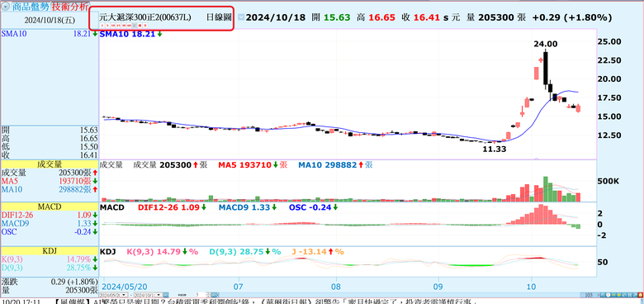
Task: Click the blue icon left of bell
Action: pos(635,295)
